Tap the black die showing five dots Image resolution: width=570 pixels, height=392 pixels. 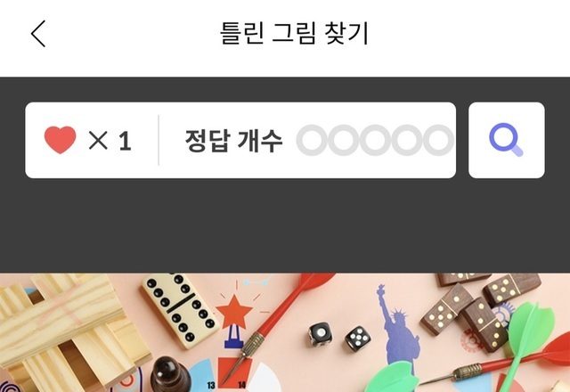(358, 339)
